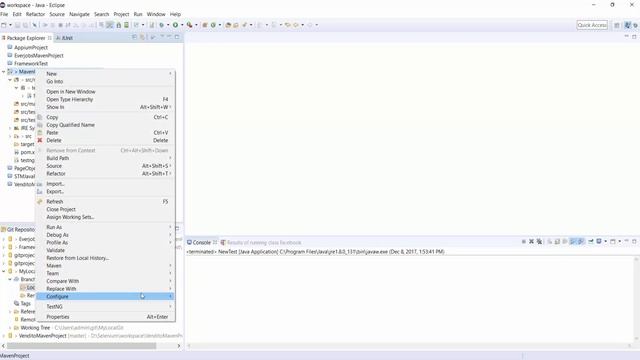Click the Pin Console icon

pos(591,242)
